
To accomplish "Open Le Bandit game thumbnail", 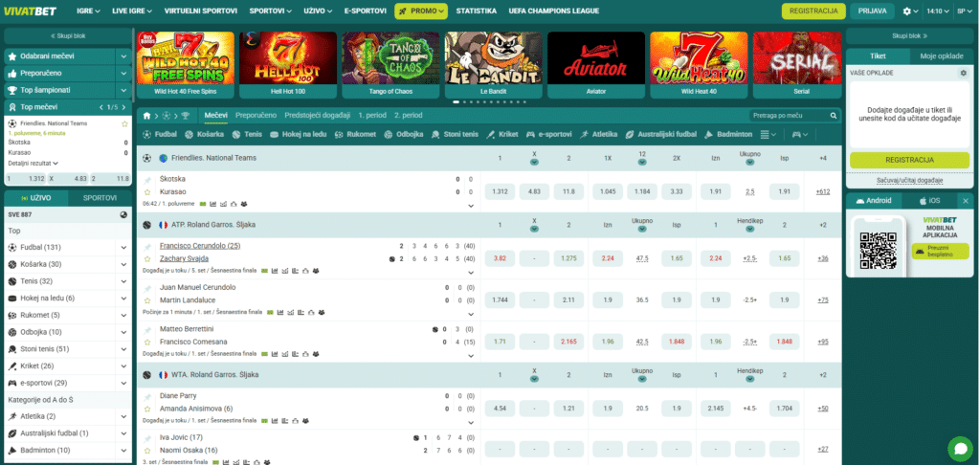I will pos(493,65).
